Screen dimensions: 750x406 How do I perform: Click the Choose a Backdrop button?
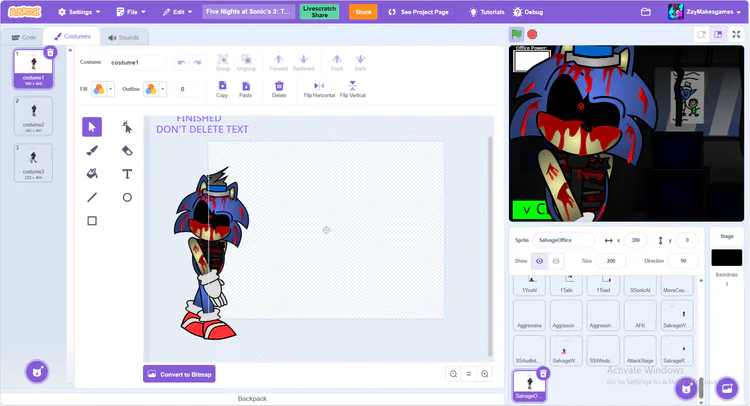click(727, 388)
